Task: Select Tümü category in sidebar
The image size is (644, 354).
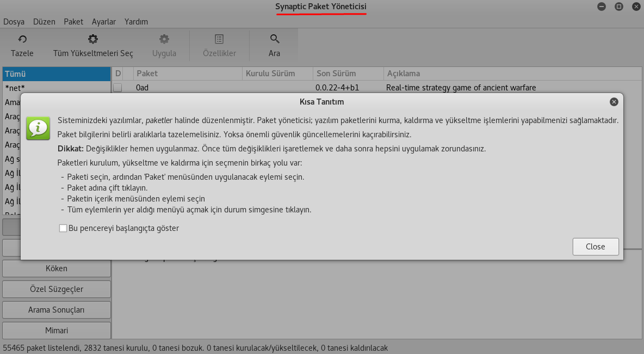Action: [x=57, y=74]
